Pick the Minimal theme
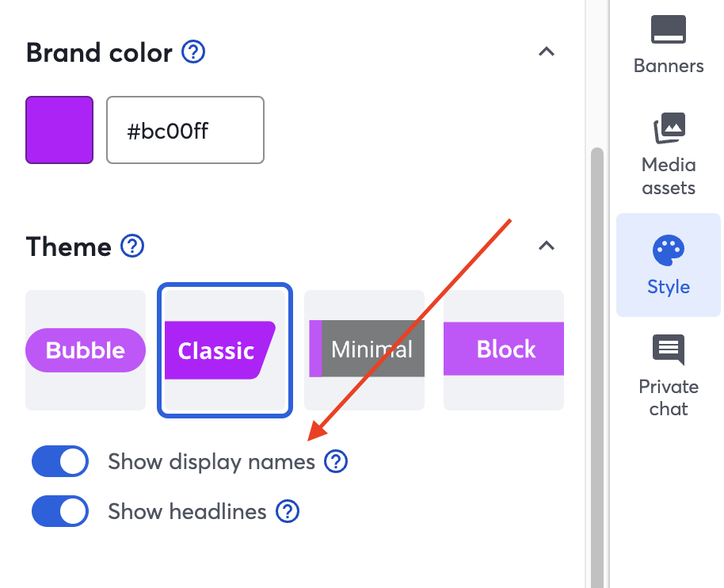 point(364,350)
